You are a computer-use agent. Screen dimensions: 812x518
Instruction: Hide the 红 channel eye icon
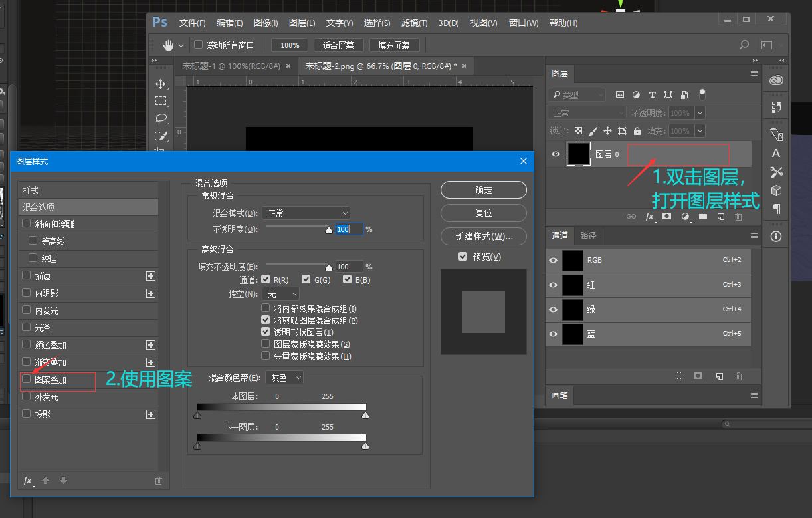click(x=554, y=285)
